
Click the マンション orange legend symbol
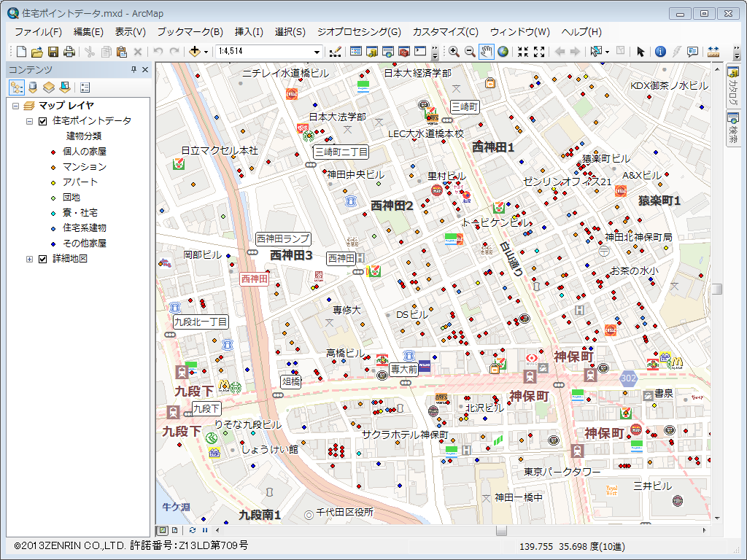pos(53,168)
